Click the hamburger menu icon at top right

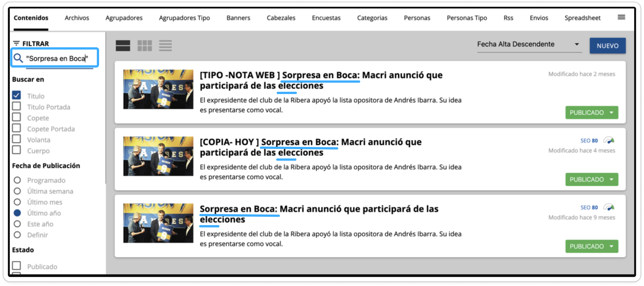(621, 17)
